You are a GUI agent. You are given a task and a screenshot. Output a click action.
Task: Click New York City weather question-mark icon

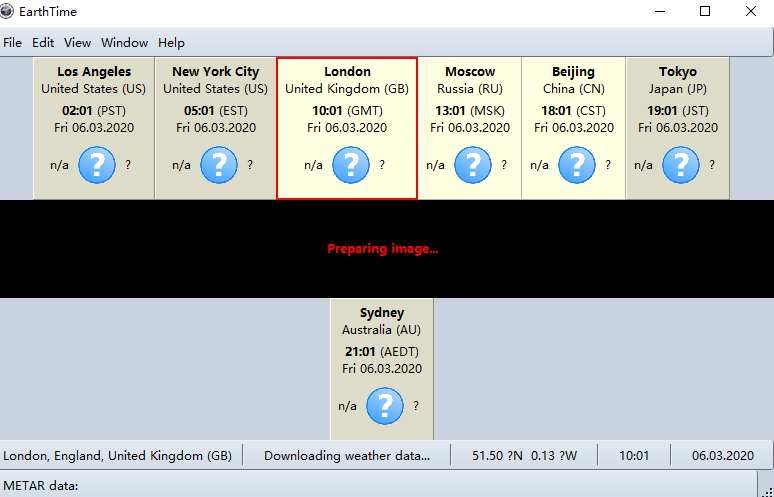tap(219, 165)
